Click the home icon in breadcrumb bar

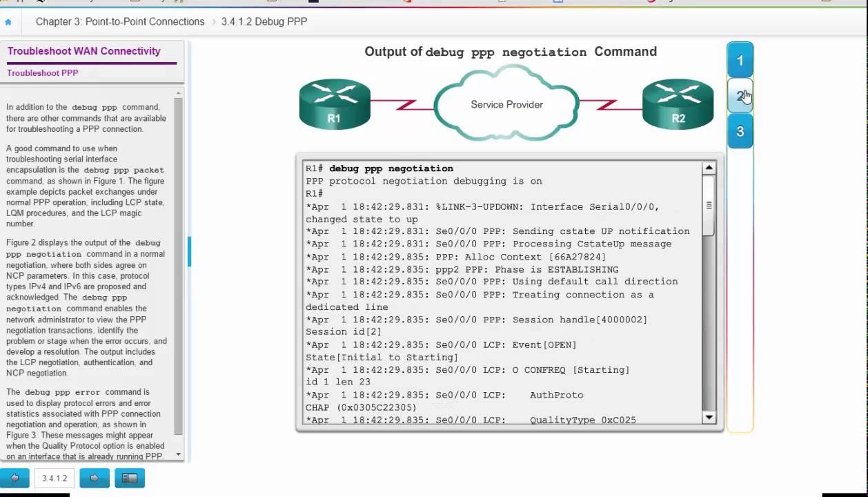pos(8,22)
